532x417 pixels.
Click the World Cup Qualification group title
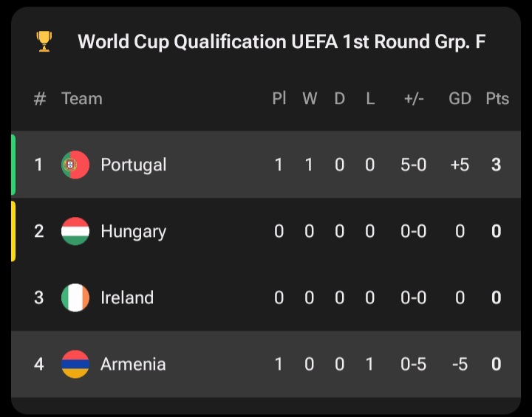282,41
